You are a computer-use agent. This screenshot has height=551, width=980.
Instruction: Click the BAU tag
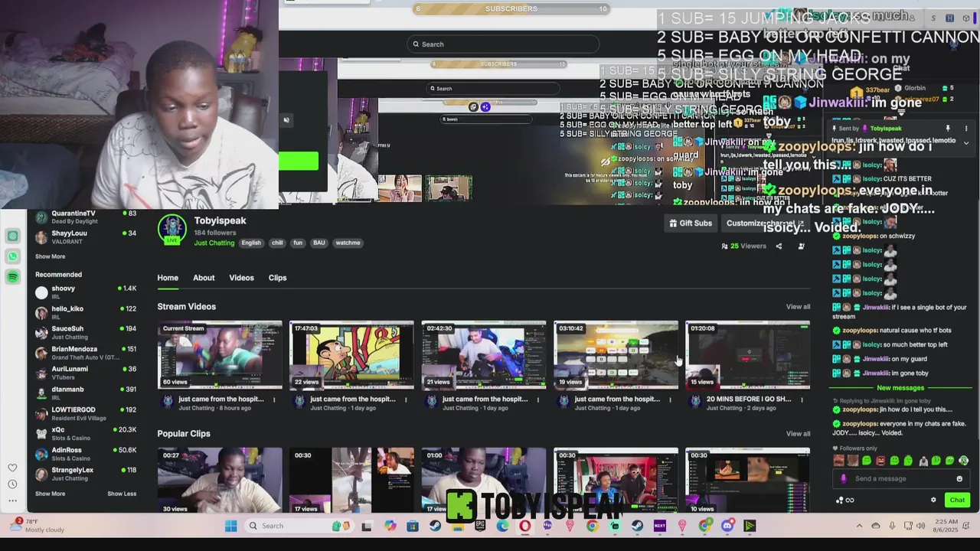[319, 243]
